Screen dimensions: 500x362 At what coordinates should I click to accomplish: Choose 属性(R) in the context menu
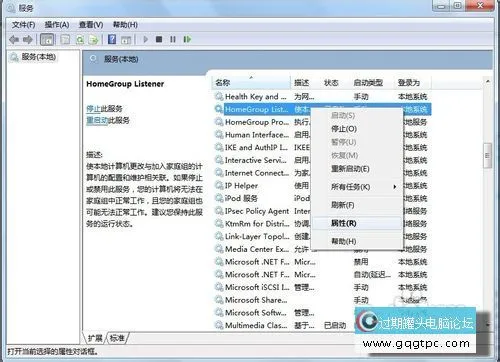click(x=357, y=223)
